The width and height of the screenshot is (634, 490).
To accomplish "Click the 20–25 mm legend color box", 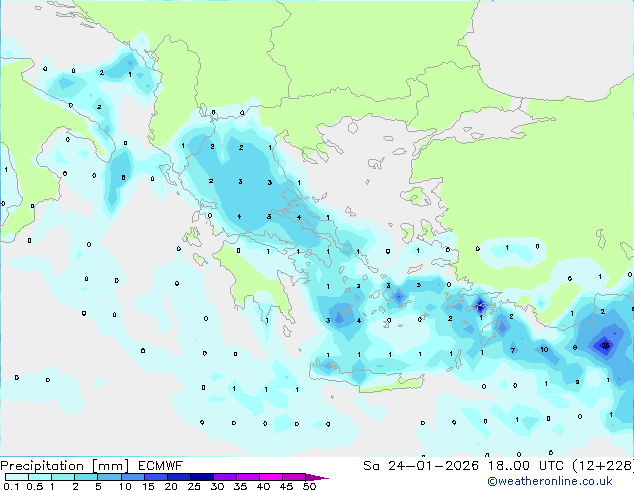I will point(179,477).
